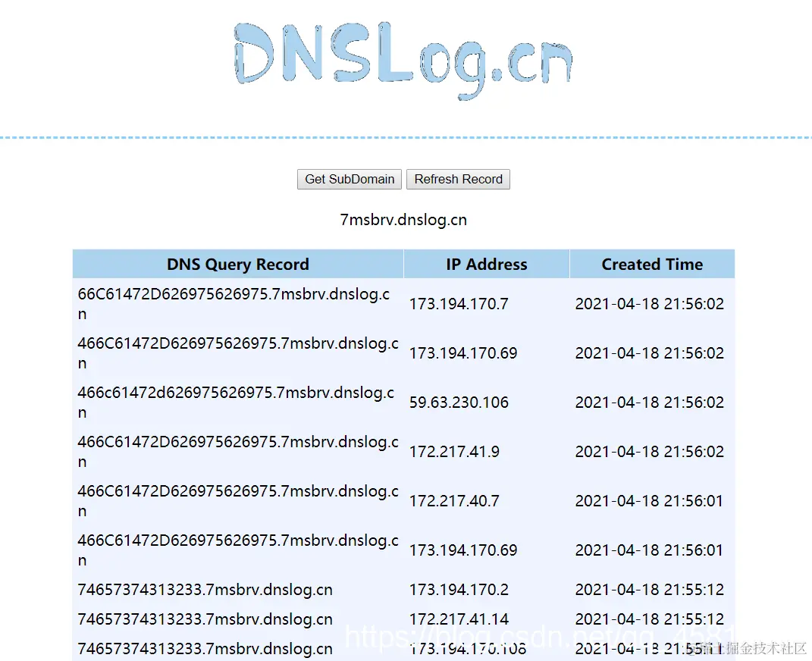Screen dimensions: 812x661
Task: Select IP address 172.217.41.9
Action: tap(454, 452)
